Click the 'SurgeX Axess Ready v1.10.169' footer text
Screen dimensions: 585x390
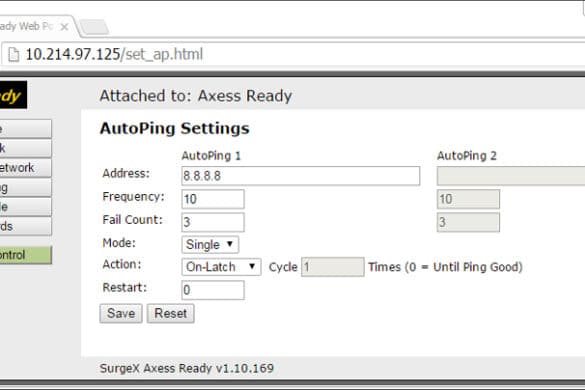pyautogui.click(x=187, y=368)
